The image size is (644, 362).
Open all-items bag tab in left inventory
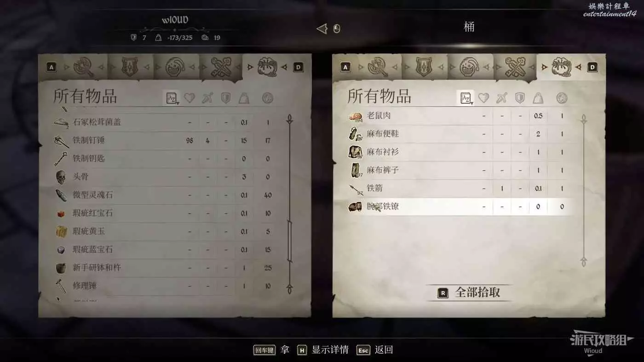click(267, 67)
